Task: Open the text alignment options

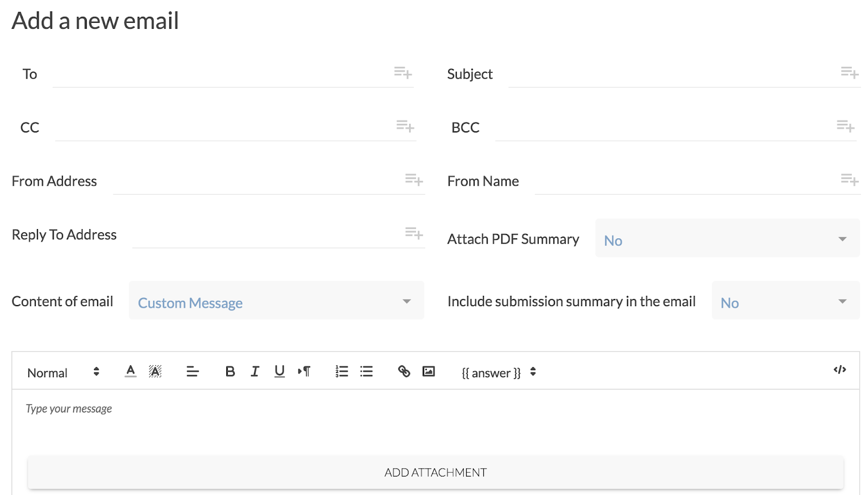Action: [193, 371]
